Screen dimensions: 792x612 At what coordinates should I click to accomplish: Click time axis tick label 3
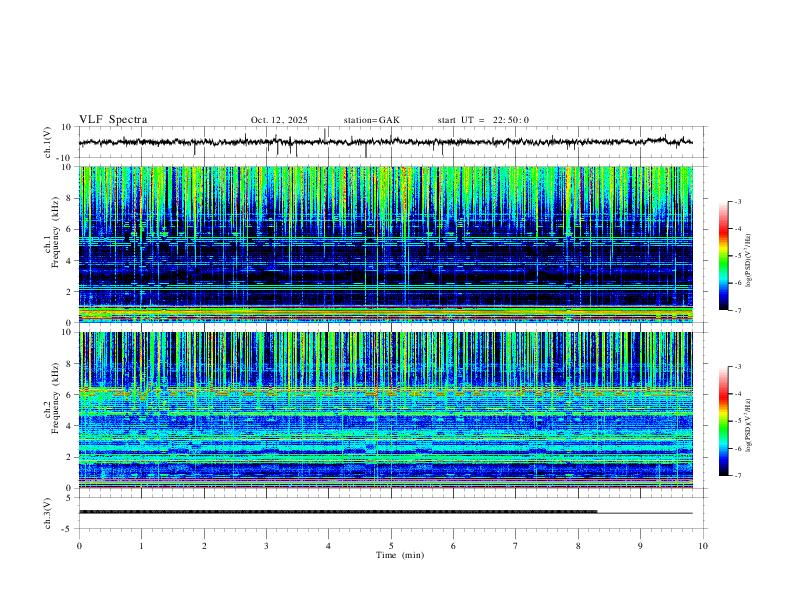pos(266,546)
